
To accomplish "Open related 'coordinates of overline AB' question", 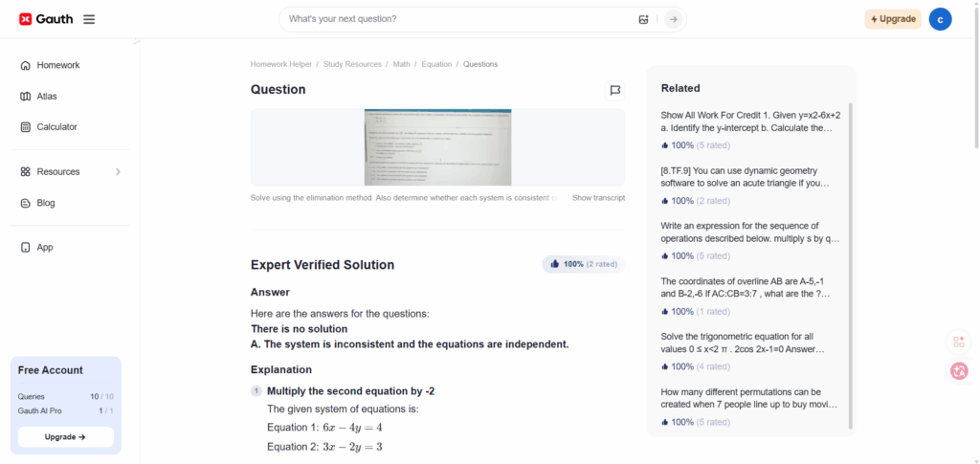I will tap(746, 287).
